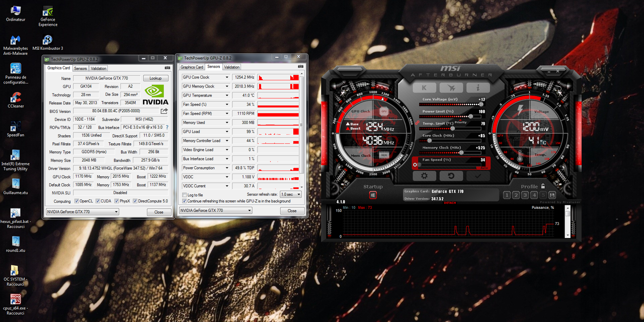Open the GPU Core Clock sensor dropdown
Screen dimensions: 644x322
pos(227,77)
